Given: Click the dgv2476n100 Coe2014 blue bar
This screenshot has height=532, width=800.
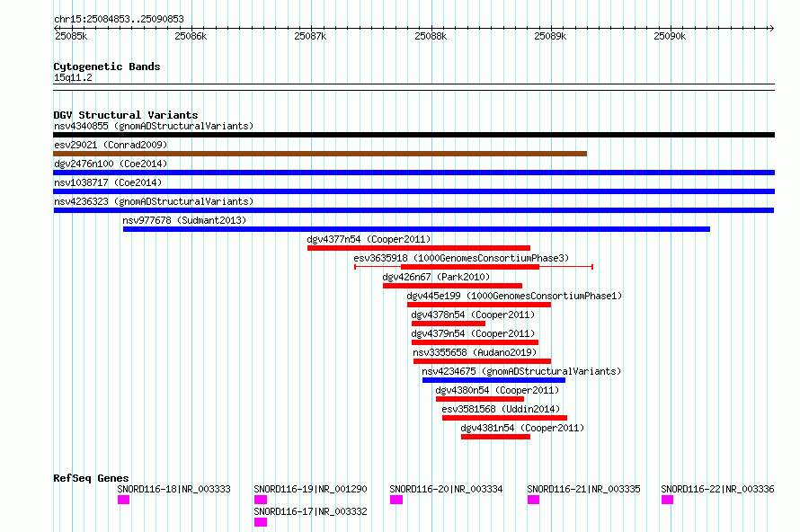Looking at the screenshot, I should [x=413, y=173].
